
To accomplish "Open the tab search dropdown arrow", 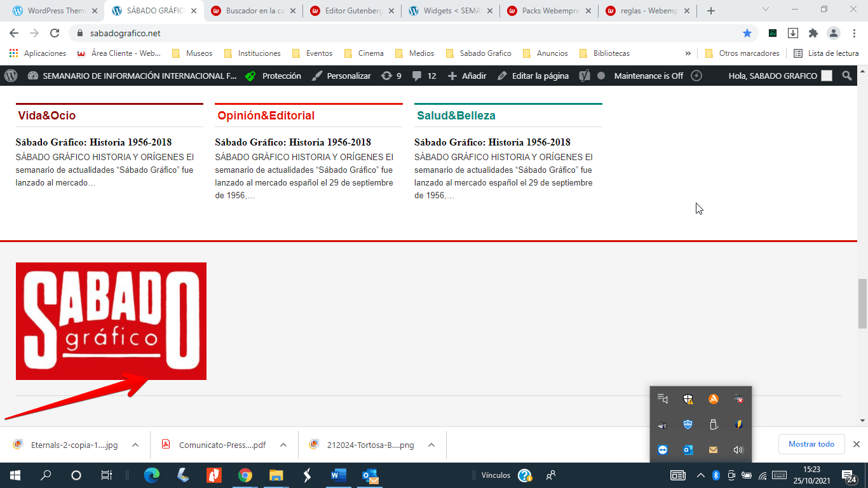I will tap(766, 10).
